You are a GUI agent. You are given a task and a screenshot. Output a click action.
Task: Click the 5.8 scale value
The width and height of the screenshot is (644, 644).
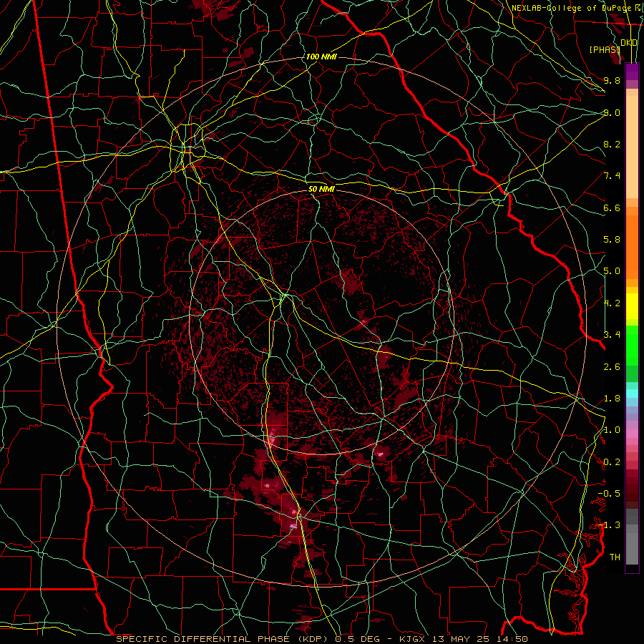point(612,240)
